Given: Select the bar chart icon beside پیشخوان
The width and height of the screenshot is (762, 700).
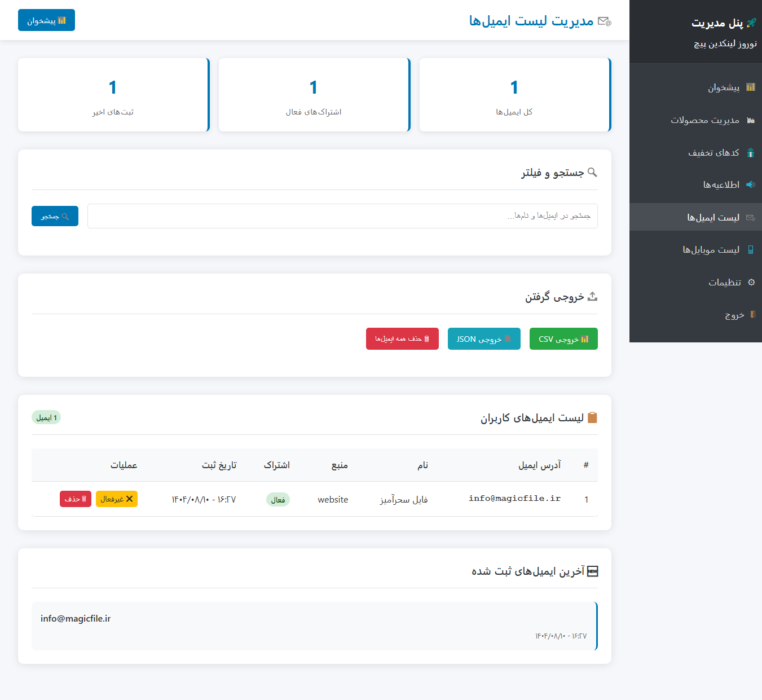Looking at the screenshot, I should click(750, 87).
